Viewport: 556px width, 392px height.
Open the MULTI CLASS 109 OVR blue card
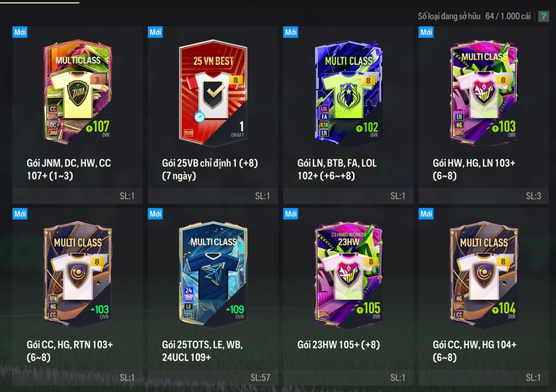pos(213,275)
